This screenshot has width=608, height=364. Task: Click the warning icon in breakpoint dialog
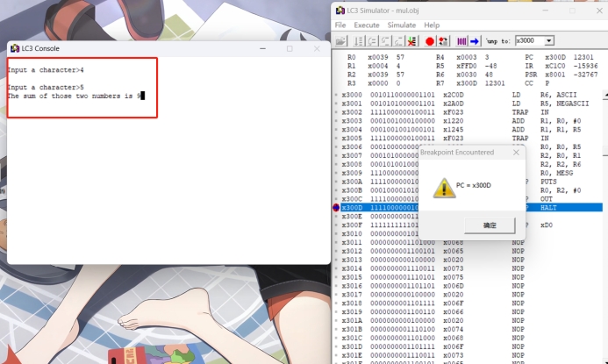pos(443,186)
